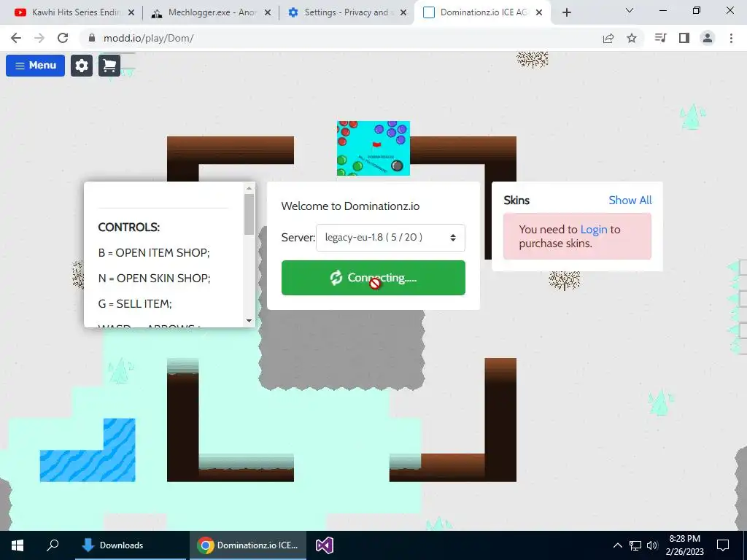Viewport: 747px width, 560px height.
Task: Open game settings gear icon
Action: pyautogui.click(x=82, y=65)
